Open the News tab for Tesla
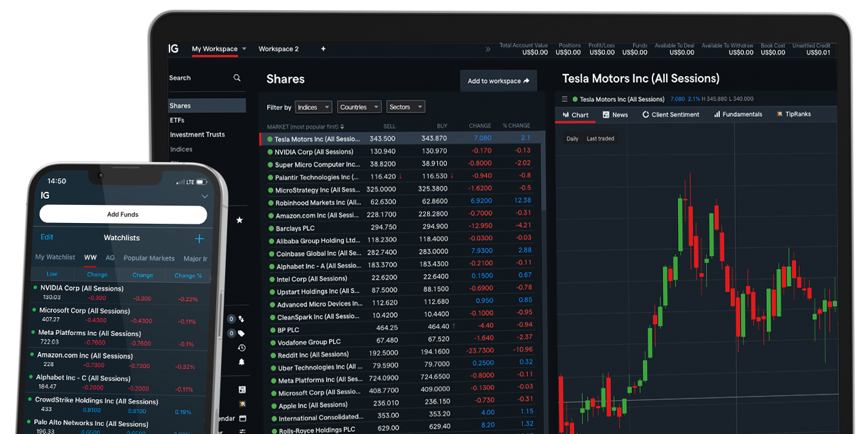 click(x=615, y=115)
